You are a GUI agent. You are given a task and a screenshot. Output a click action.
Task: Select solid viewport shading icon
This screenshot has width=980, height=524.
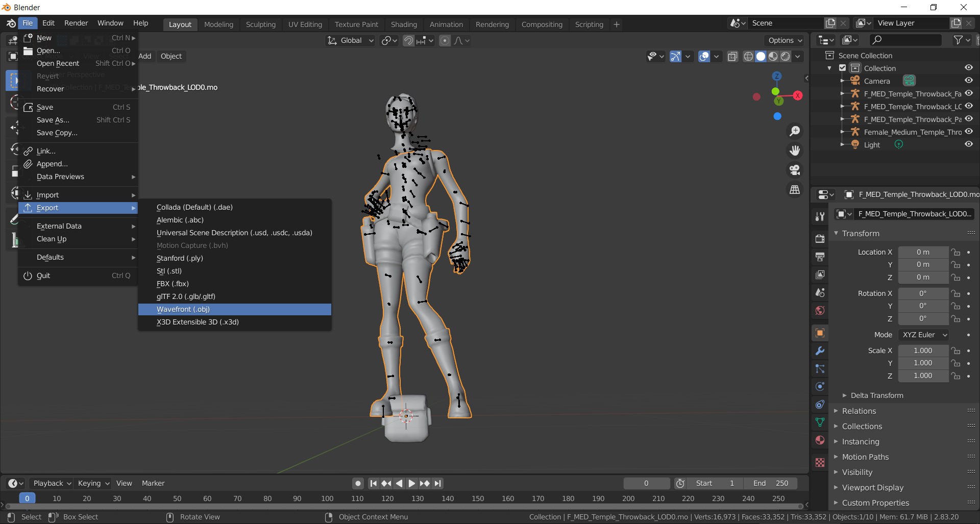[761, 57]
